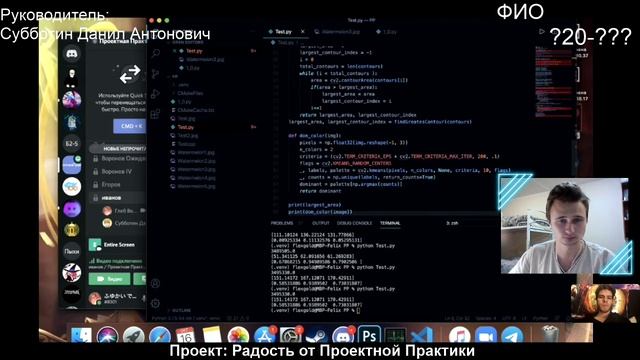Click the CMD + K button in Discord
Image resolution: width=640 pixels, height=360 pixels.
tap(131, 126)
